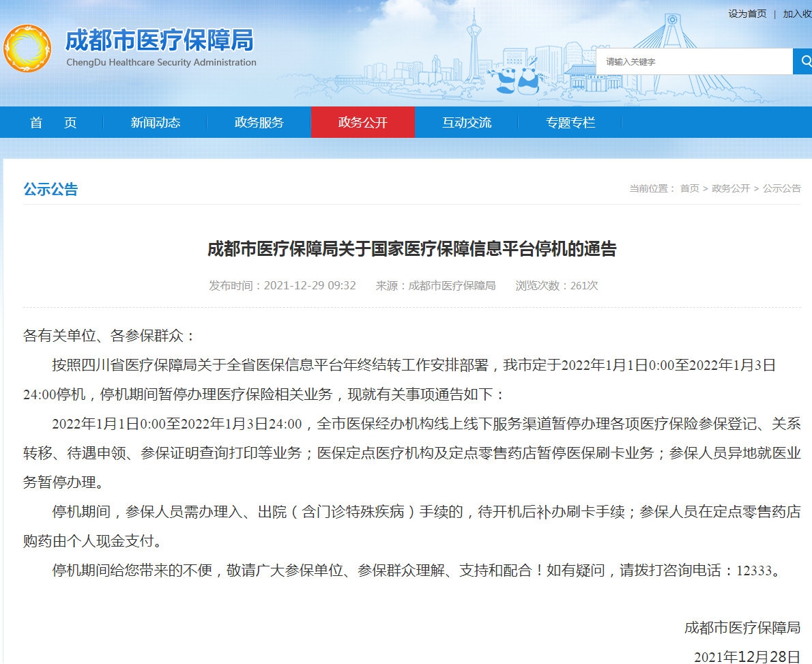Open the 专题专栏 navigation item
812x664 pixels.
[x=570, y=123]
